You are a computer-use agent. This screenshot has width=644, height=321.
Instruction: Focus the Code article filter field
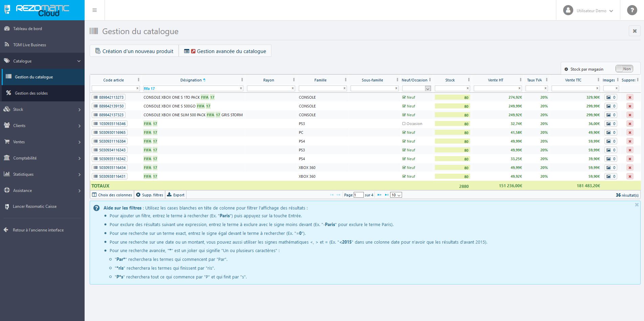pos(115,89)
